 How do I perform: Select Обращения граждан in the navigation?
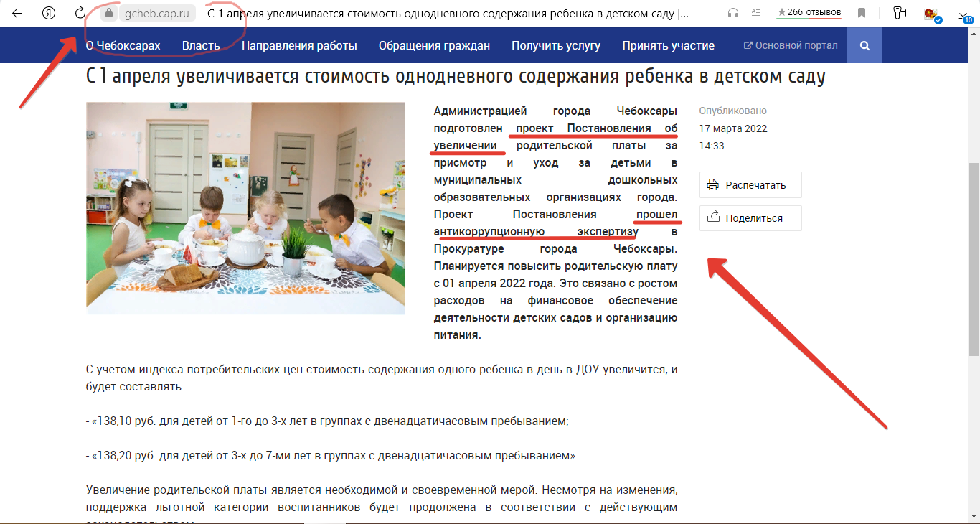click(433, 45)
